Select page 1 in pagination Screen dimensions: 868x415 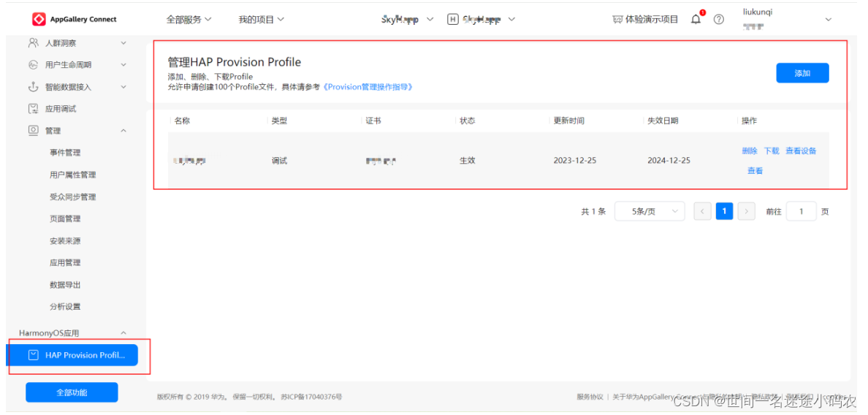click(724, 211)
